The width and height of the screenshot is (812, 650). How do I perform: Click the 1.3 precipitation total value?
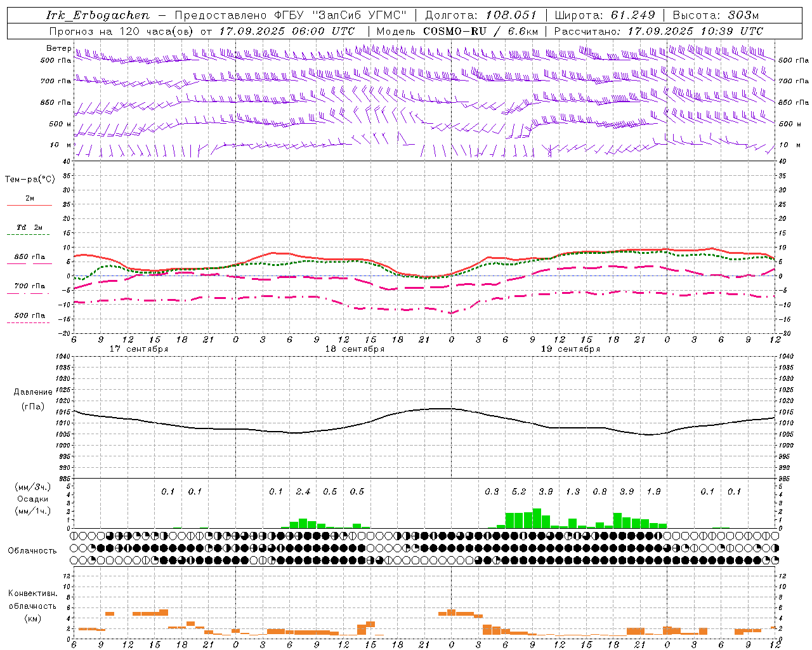(573, 491)
